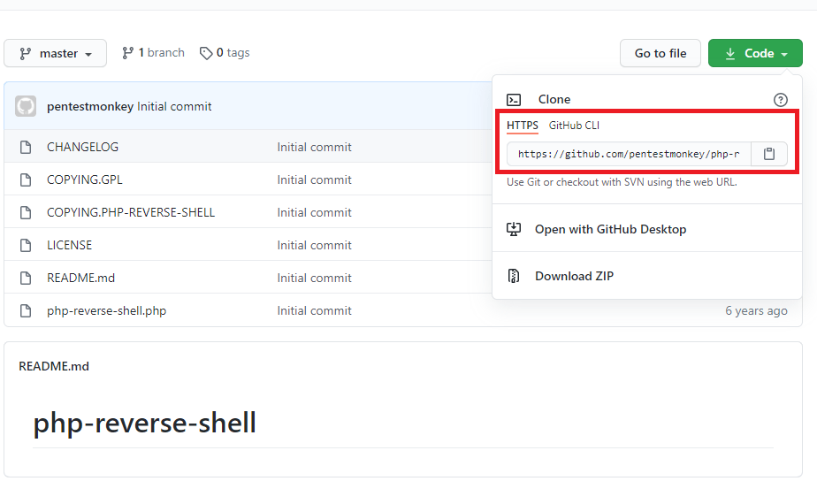Open the README.md file link
817x504 pixels.
(80, 278)
